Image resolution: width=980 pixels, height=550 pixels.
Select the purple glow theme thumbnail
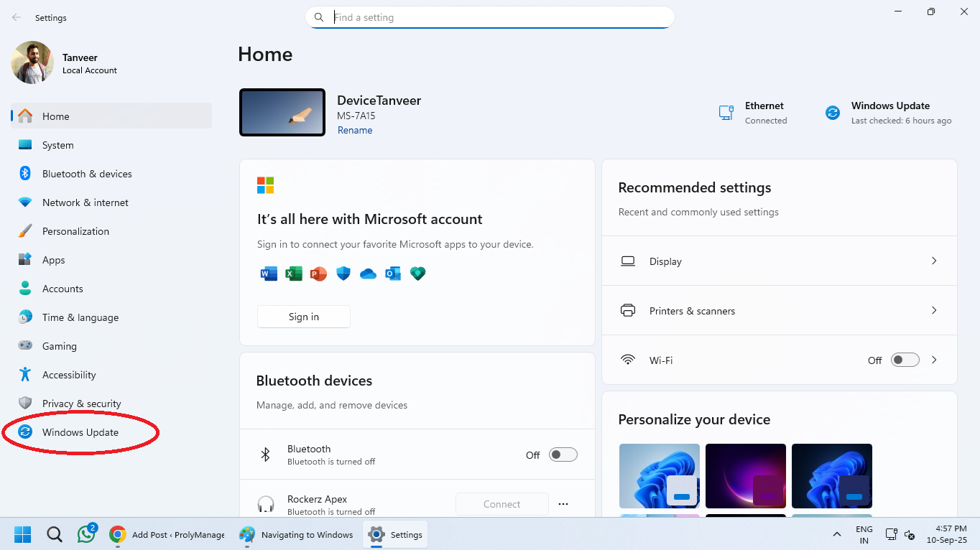coord(746,476)
